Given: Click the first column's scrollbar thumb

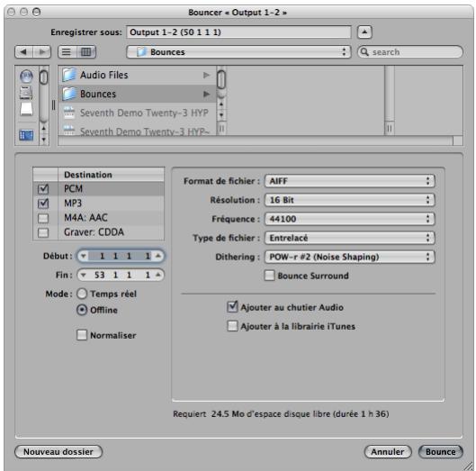Looking at the screenshot, I should [x=221, y=79].
